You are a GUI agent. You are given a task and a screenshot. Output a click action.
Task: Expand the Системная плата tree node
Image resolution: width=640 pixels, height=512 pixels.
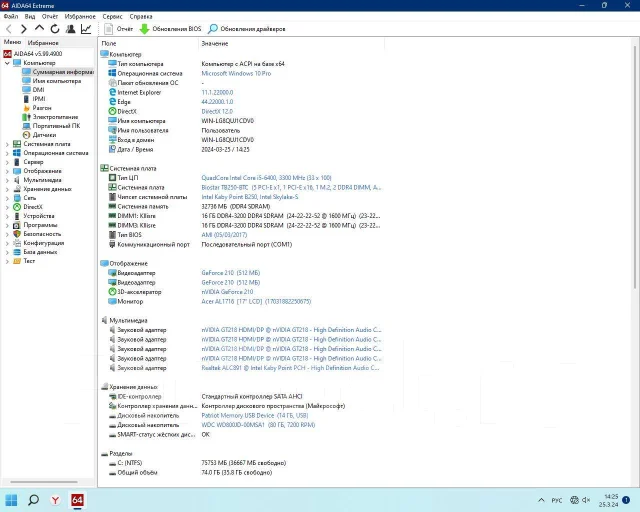point(7,144)
